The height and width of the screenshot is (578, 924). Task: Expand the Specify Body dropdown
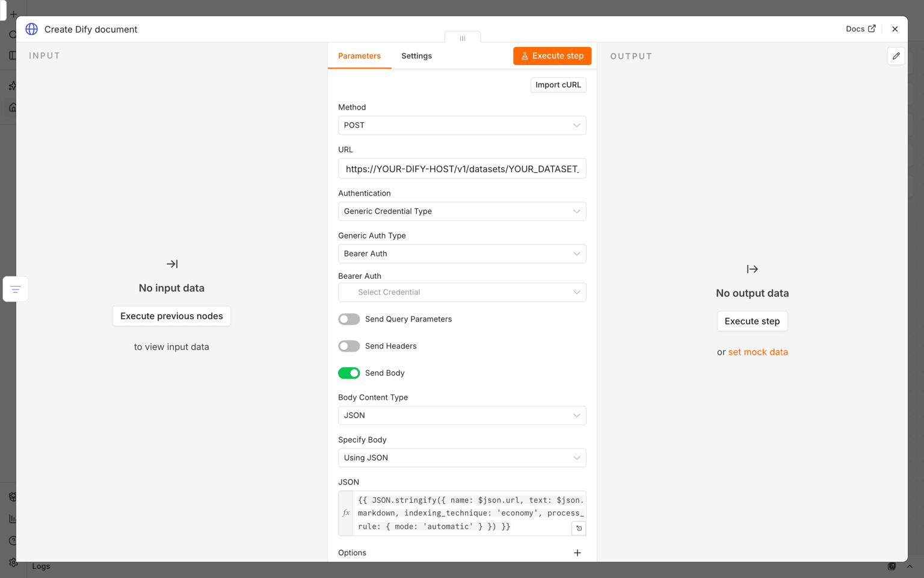click(462, 458)
